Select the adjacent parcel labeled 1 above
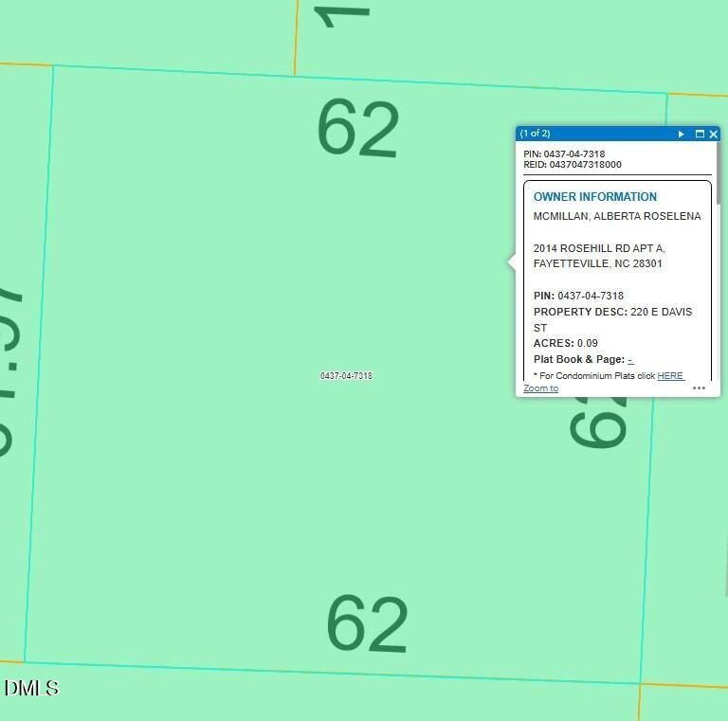This screenshot has height=721, width=728. tap(342, 17)
